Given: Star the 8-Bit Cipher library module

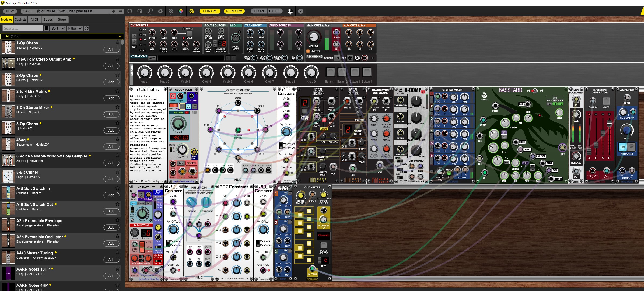Looking at the screenshot, I should (x=117, y=172).
